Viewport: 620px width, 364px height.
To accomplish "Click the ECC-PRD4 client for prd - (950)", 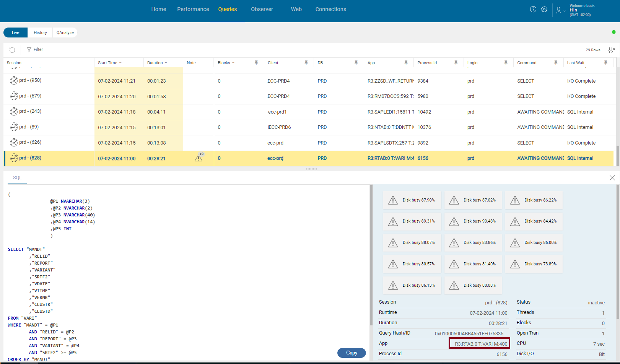I will tap(278, 81).
